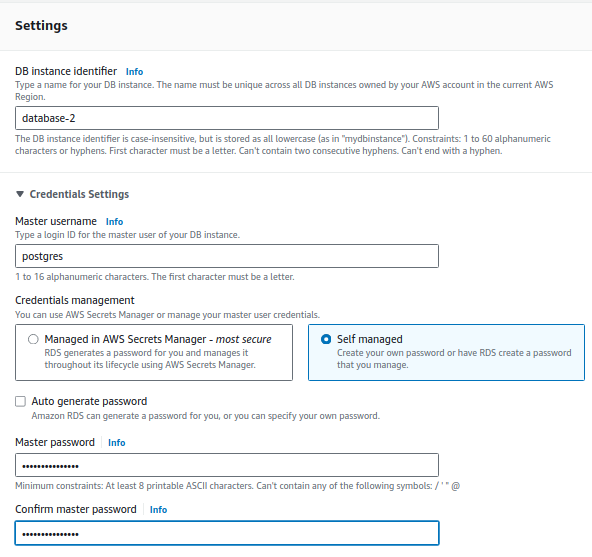Viewport: 592px width, 557px height.
Task: Enable Auto generate password checkbox
Action: (20, 401)
